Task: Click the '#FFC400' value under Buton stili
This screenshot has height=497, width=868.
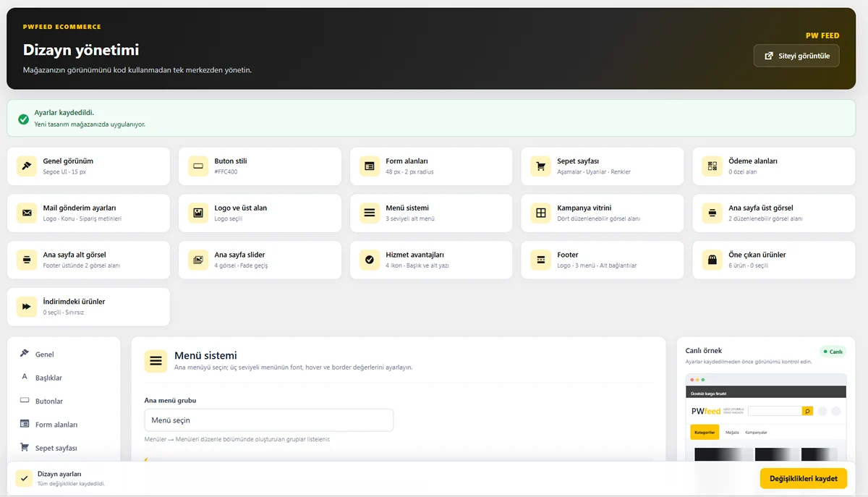Action: 226,172
